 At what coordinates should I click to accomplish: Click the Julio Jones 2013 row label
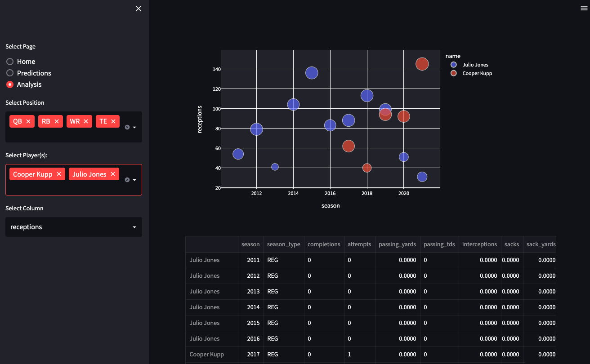click(212, 291)
